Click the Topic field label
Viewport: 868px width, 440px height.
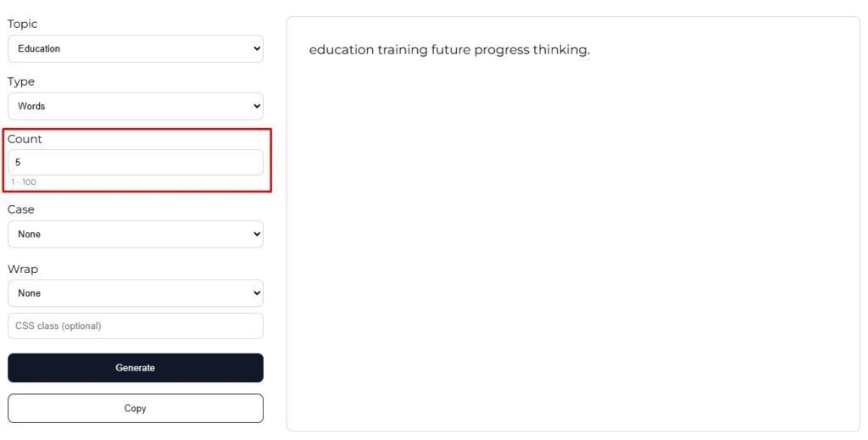click(23, 25)
